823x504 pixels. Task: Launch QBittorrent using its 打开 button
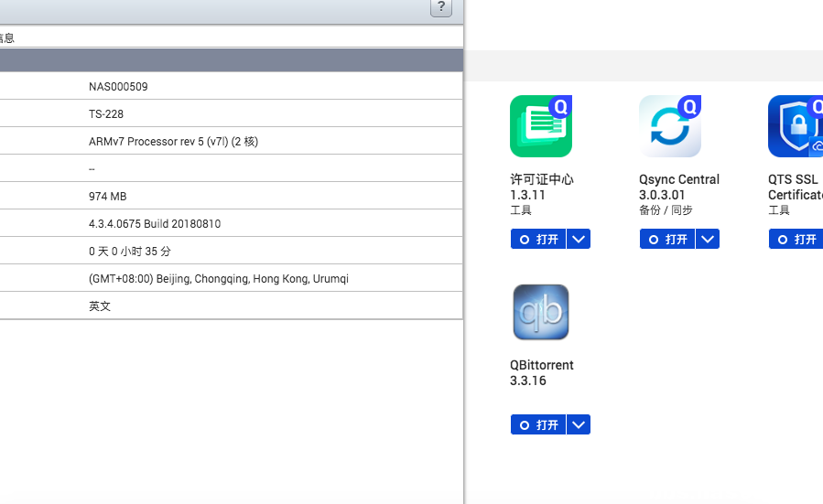(538, 424)
